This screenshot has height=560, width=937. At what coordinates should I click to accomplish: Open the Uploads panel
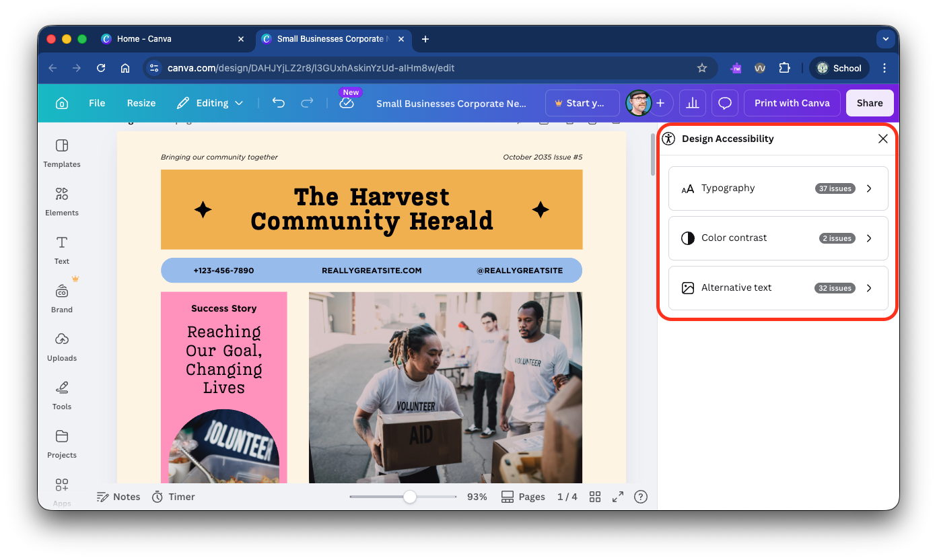[62, 347]
